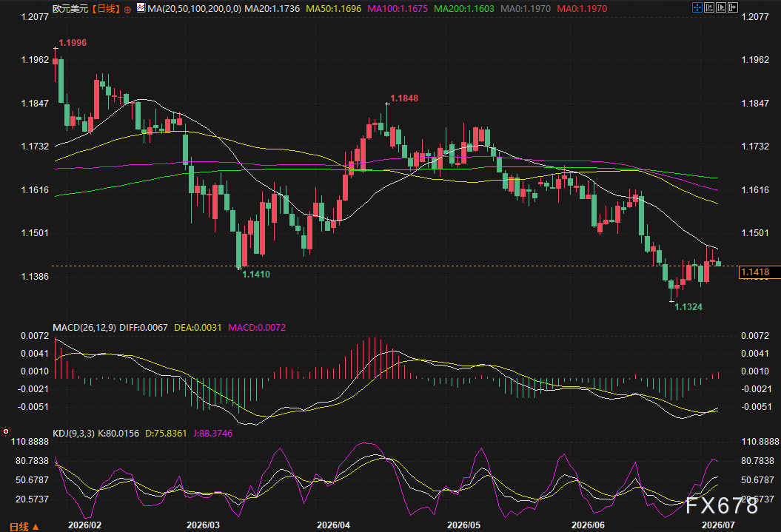Expand the 日线 period selector at bottom
The image size is (781, 532).
pyautogui.click(x=24, y=526)
